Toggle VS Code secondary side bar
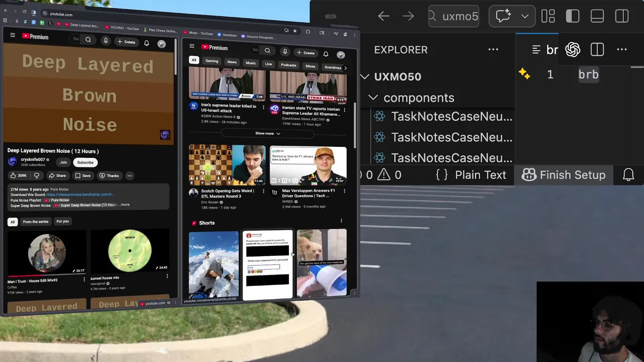 [622, 16]
